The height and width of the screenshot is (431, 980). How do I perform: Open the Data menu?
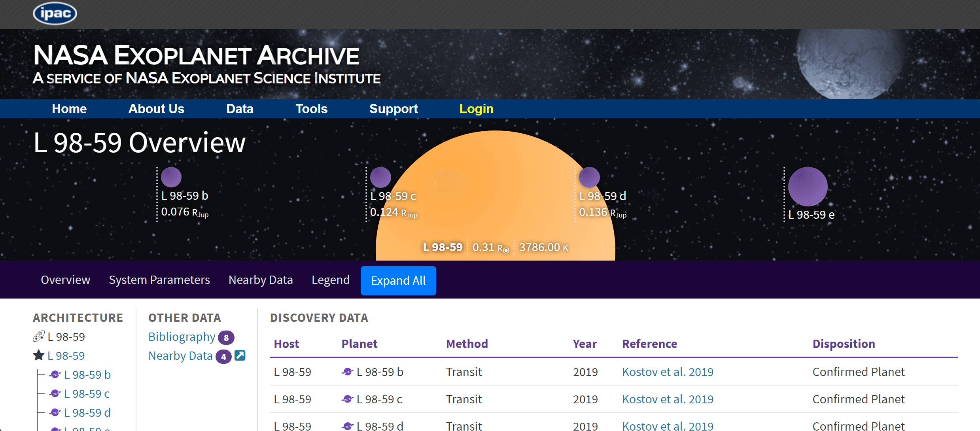pyautogui.click(x=240, y=109)
